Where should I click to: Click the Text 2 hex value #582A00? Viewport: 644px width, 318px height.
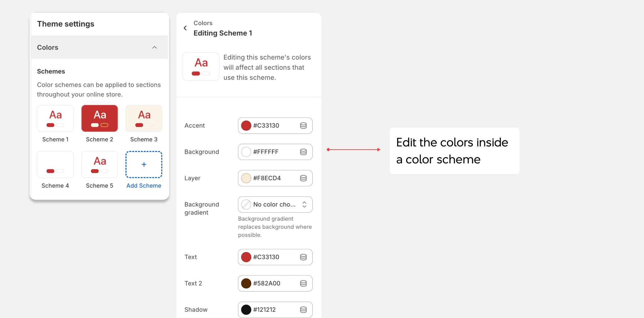[267, 283]
